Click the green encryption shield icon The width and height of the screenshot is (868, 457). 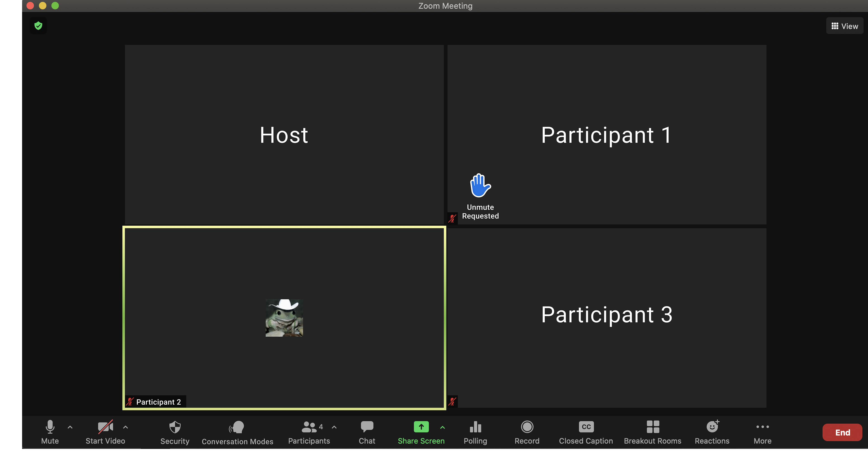[x=38, y=26]
